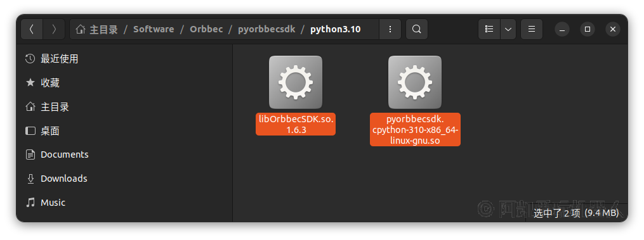The height and width of the screenshot is (240, 644).
Task: Open the search magnifier icon
Action: (416, 29)
